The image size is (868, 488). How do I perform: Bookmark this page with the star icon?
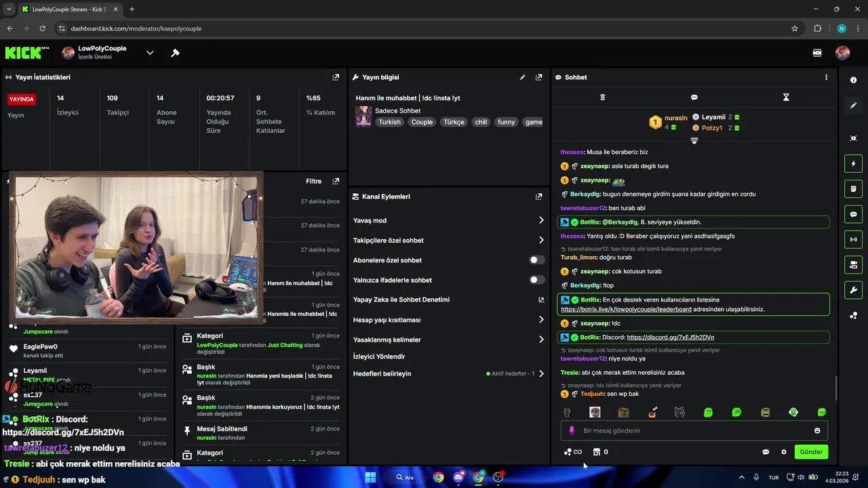tap(795, 28)
